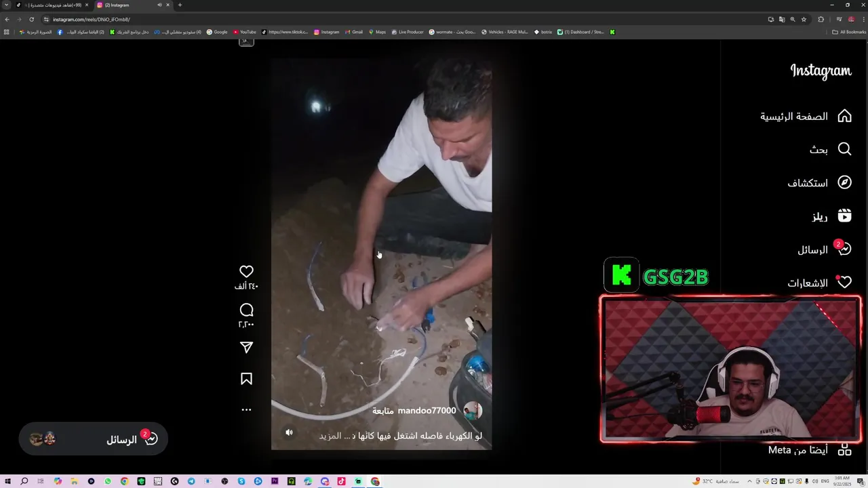Open ريلز reels in sidebar
The width and height of the screenshot is (868, 488).
(831, 216)
